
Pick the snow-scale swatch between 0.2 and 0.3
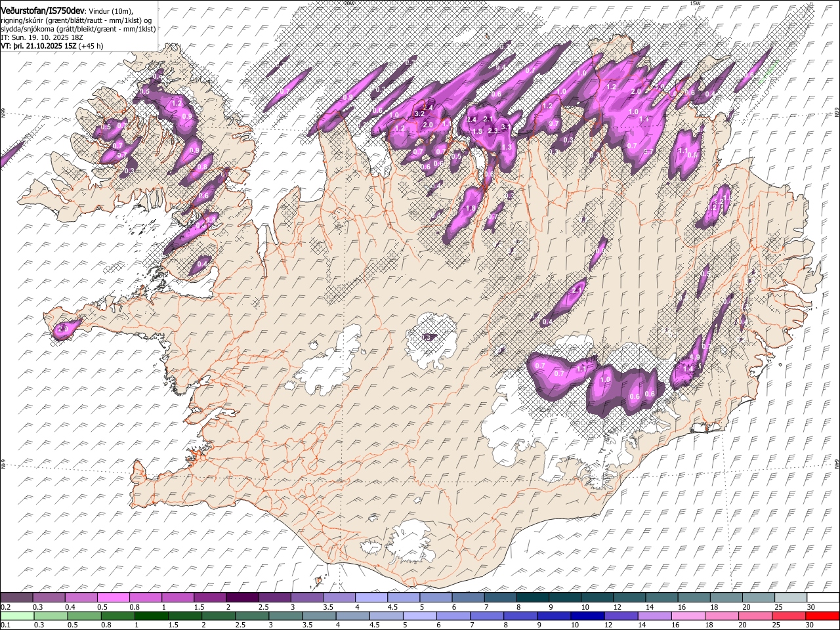click(x=17, y=597)
